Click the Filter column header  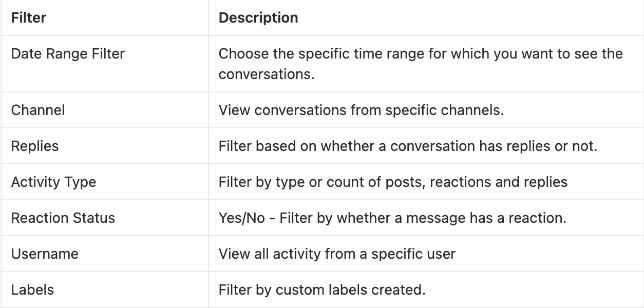pyautogui.click(x=29, y=18)
